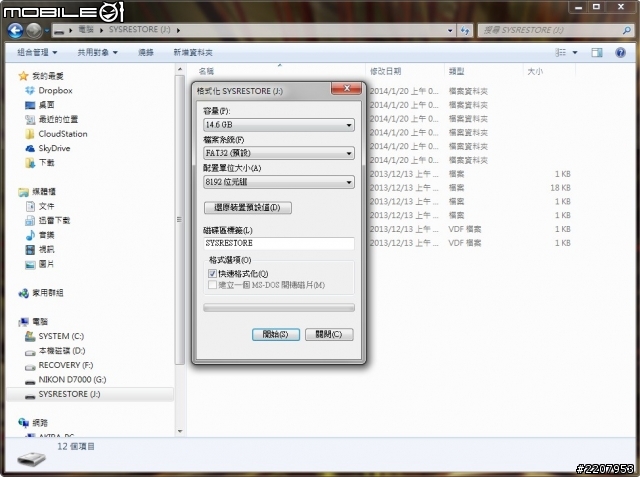Toggle the preview pane icon

pos(596,52)
